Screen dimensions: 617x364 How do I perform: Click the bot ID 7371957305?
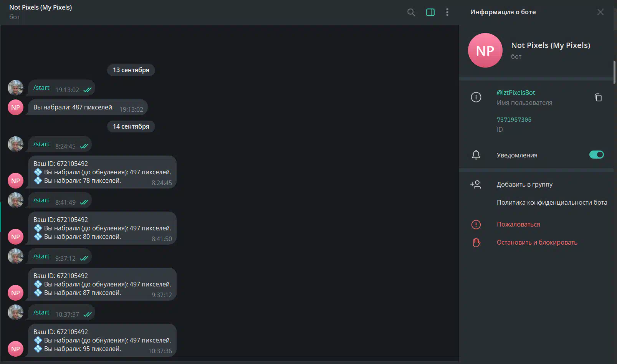coord(514,120)
